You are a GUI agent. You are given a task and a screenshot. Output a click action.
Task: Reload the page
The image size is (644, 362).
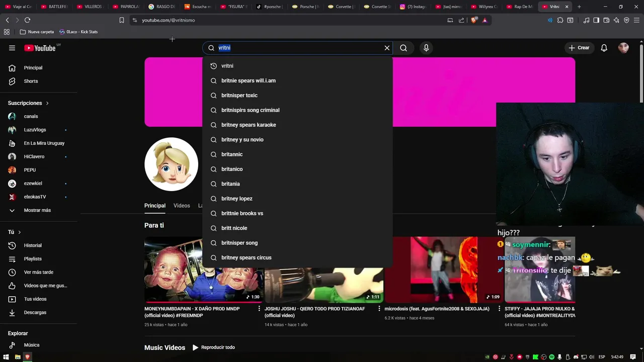point(27,20)
